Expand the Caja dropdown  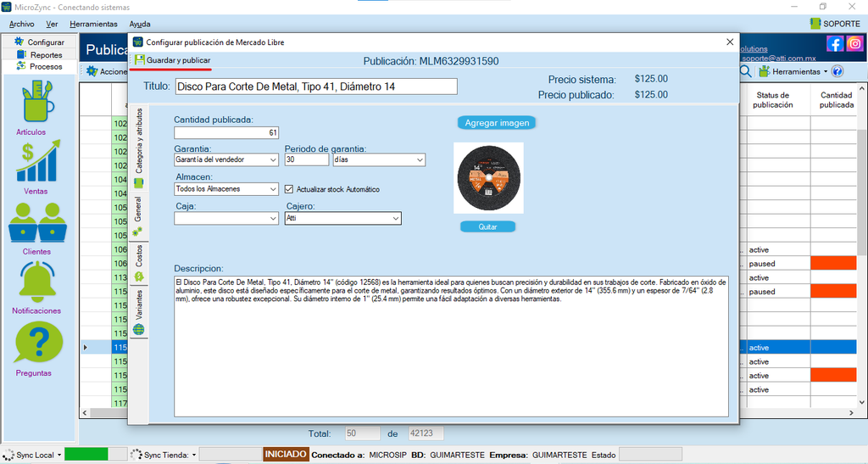coord(274,218)
